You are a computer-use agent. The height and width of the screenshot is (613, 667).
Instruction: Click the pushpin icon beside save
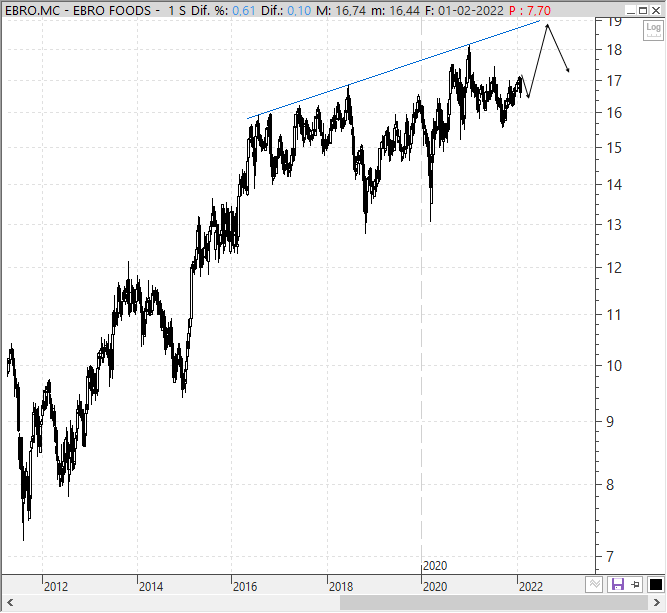636,584
